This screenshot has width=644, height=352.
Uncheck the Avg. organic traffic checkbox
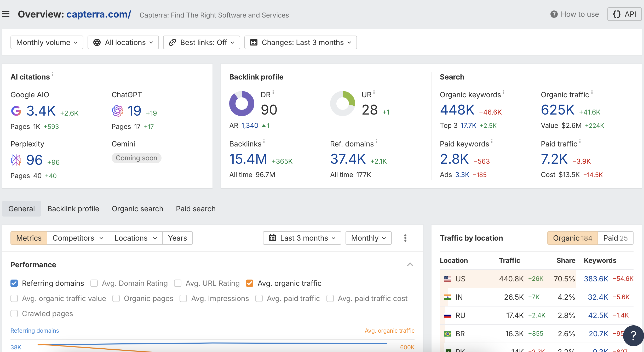pyautogui.click(x=250, y=283)
